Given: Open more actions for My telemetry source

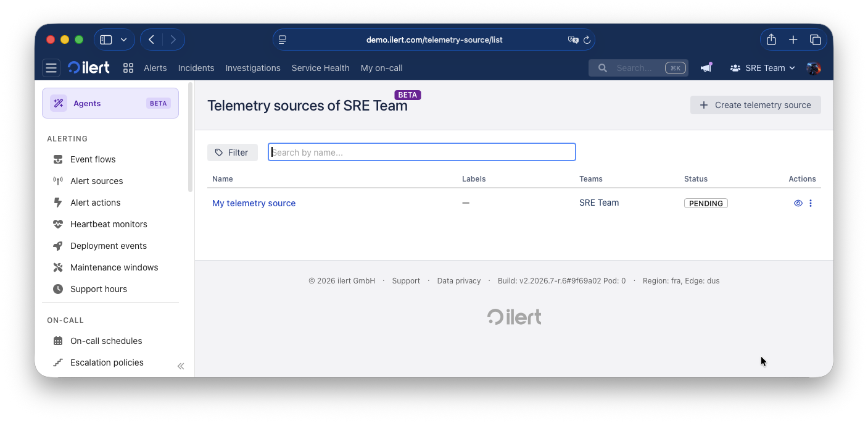Looking at the screenshot, I should click(811, 203).
